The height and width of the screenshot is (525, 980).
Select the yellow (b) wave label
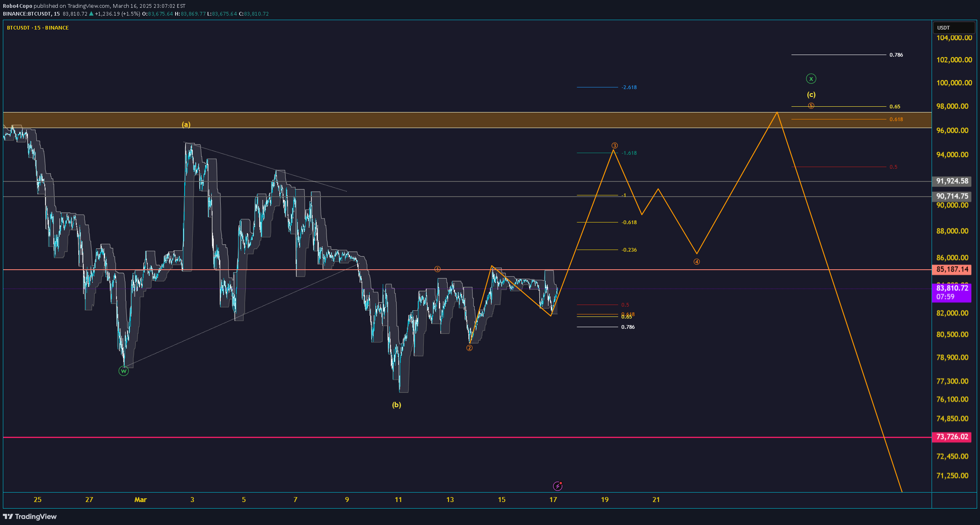pyautogui.click(x=396, y=405)
